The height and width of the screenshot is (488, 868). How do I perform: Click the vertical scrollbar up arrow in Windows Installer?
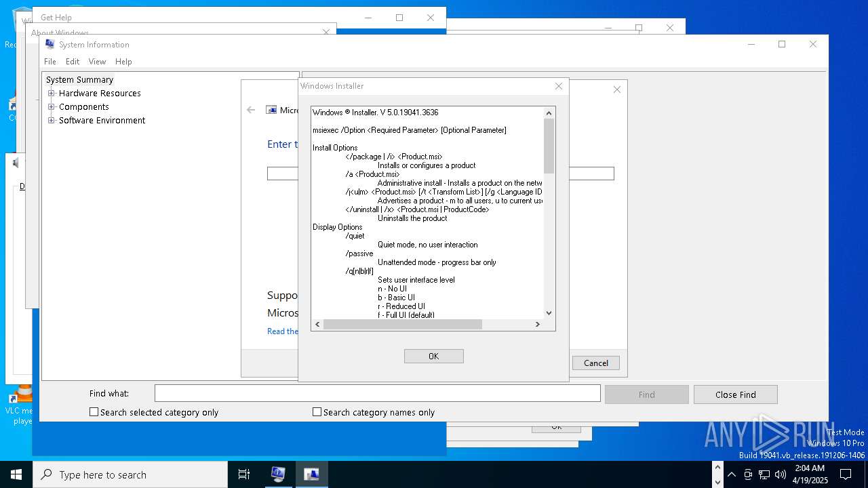[x=549, y=112]
